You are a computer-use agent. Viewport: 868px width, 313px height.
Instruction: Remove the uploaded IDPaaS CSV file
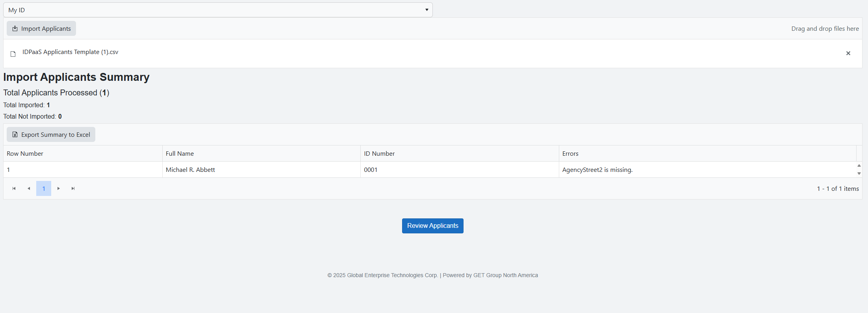click(x=848, y=53)
